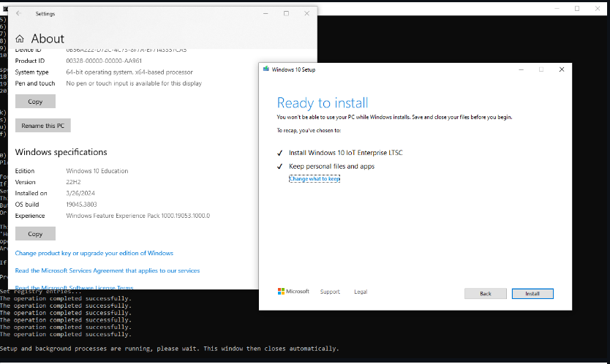Click the Back button in Windows 10 Setup
Viewport: 610px width, 364px height.
tap(486, 294)
